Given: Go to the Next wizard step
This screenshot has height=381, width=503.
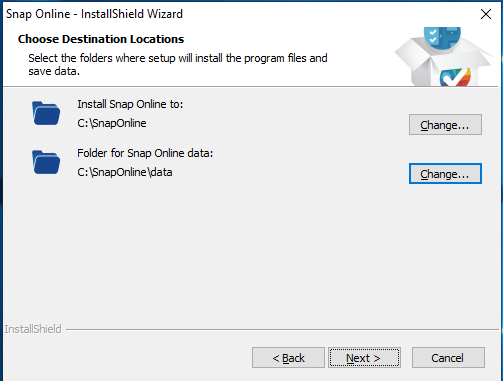Looking at the screenshot, I should (x=364, y=358).
